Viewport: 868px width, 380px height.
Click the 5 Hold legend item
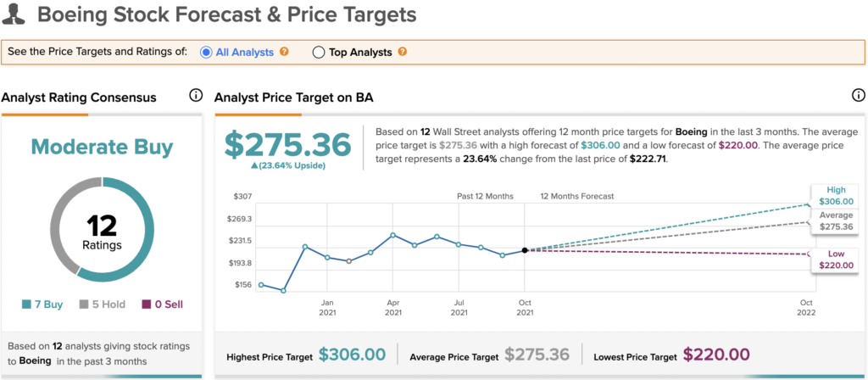click(102, 304)
